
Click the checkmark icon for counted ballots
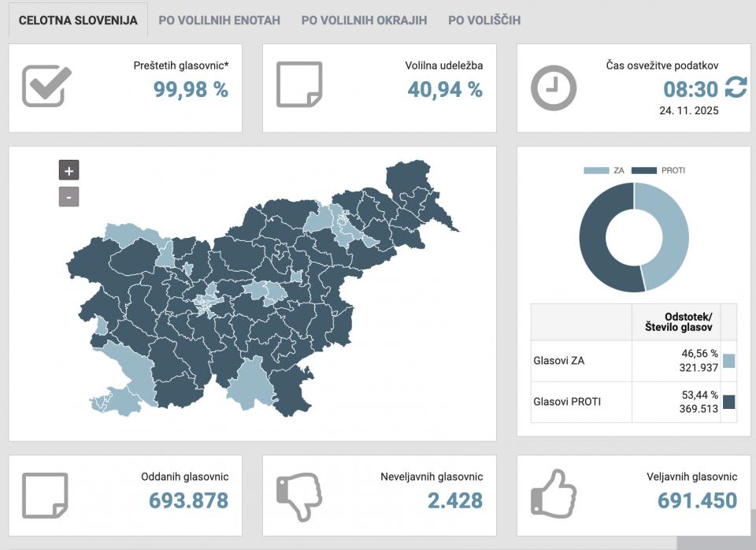[x=46, y=86]
